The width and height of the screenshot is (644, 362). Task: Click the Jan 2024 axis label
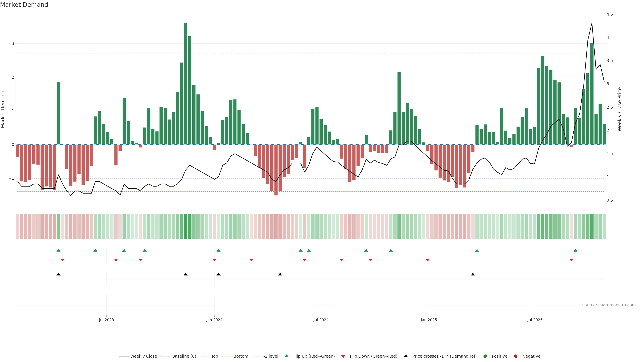(214, 320)
